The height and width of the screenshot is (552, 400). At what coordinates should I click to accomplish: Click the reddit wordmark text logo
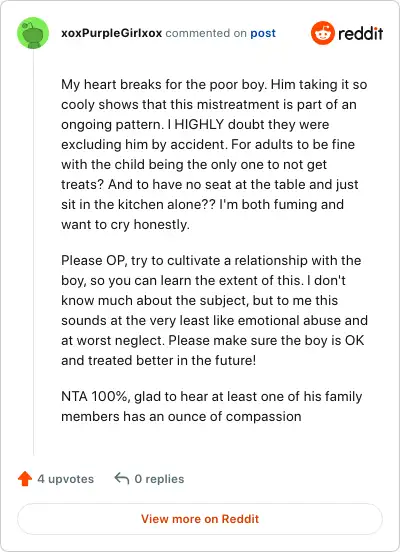pyautogui.click(x=361, y=33)
